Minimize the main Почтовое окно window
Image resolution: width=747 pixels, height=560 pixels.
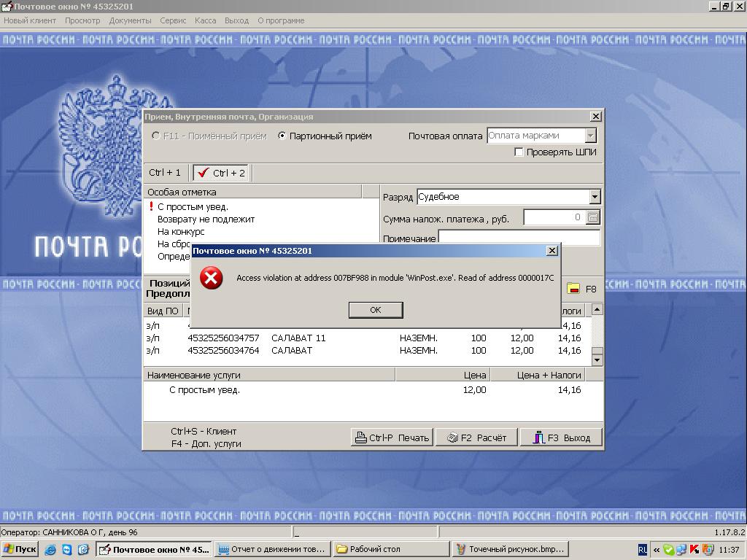click(x=714, y=6)
